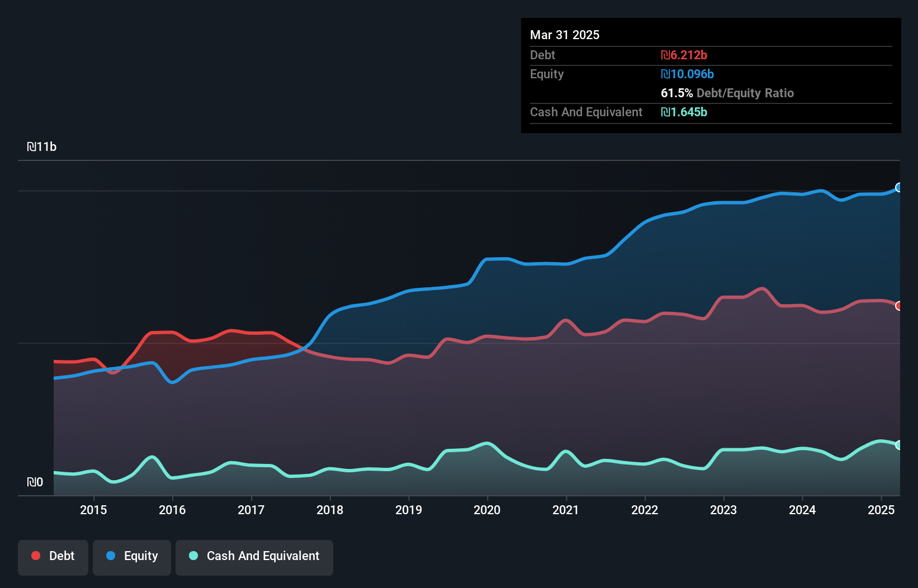Click the red Debt legend dot
The width and height of the screenshot is (918, 588).
point(36,556)
